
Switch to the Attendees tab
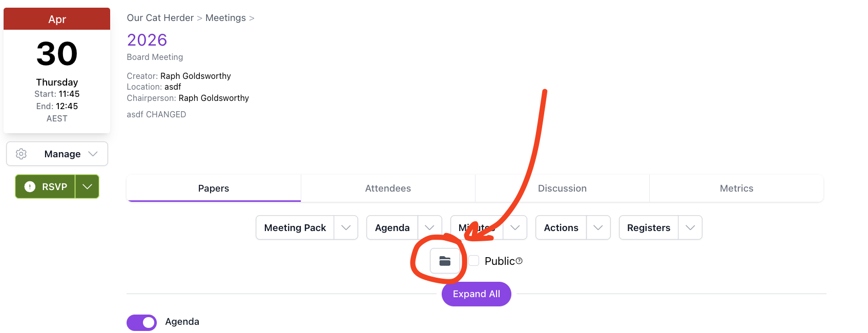pyautogui.click(x=387, y=188)
